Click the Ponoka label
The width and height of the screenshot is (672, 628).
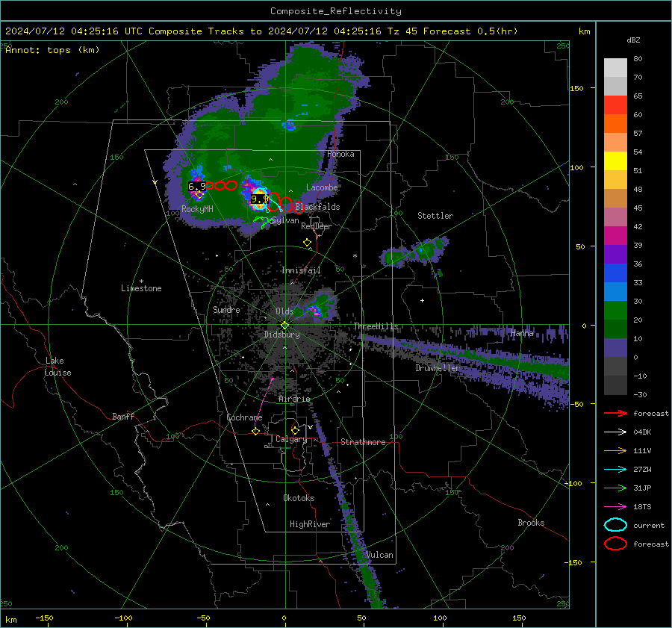click(340, 154)
